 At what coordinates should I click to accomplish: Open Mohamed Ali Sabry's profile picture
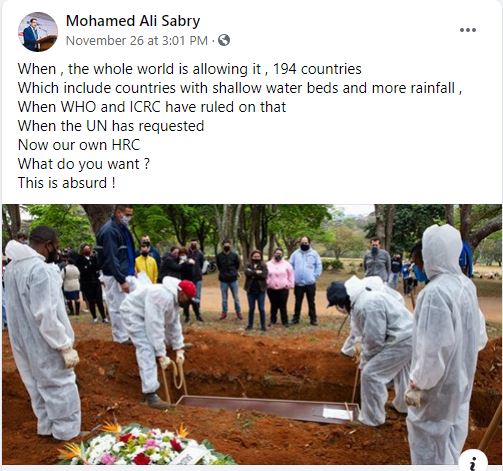point(38,32)
